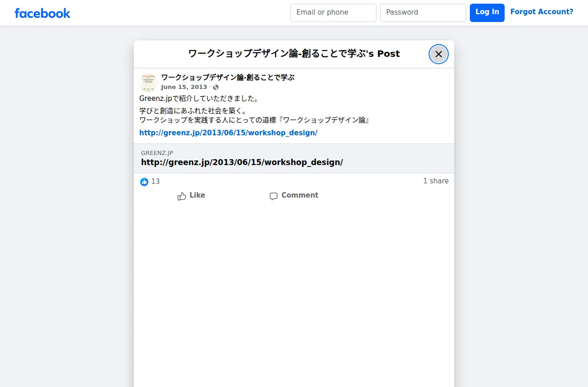Image resolution: width=588 pixels, height=387 pixels.
Task: Click the Log In button
Action: tap(487, 13)
